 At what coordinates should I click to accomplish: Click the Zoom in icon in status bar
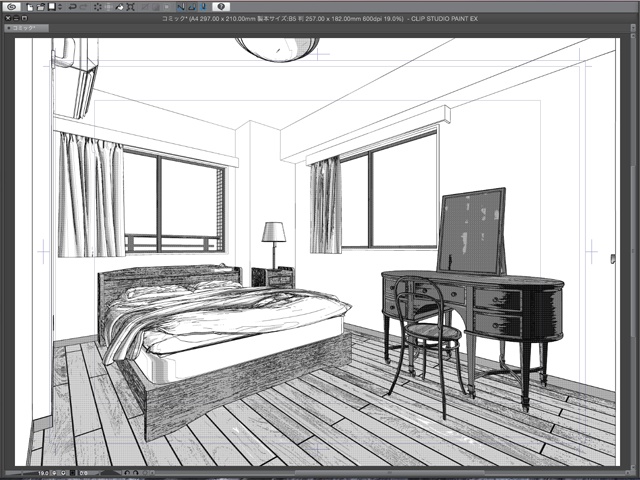pos(63,473)
